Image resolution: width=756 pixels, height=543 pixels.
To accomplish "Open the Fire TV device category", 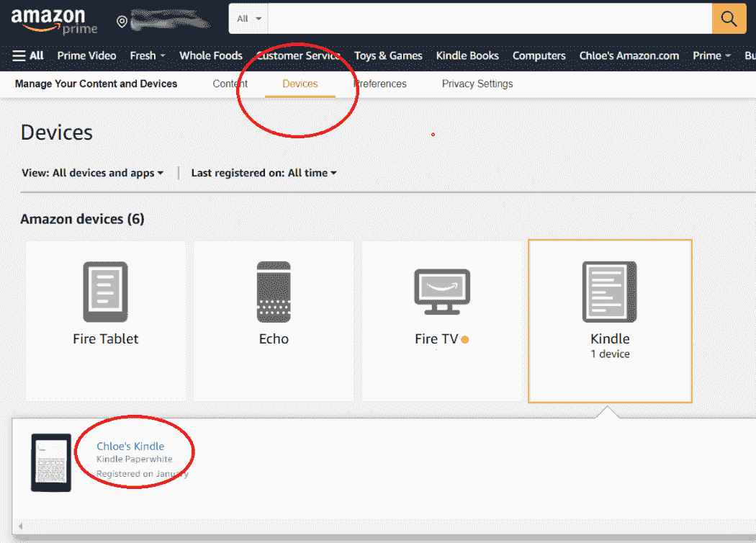I will pyautogui.click(x=441, y=291).
